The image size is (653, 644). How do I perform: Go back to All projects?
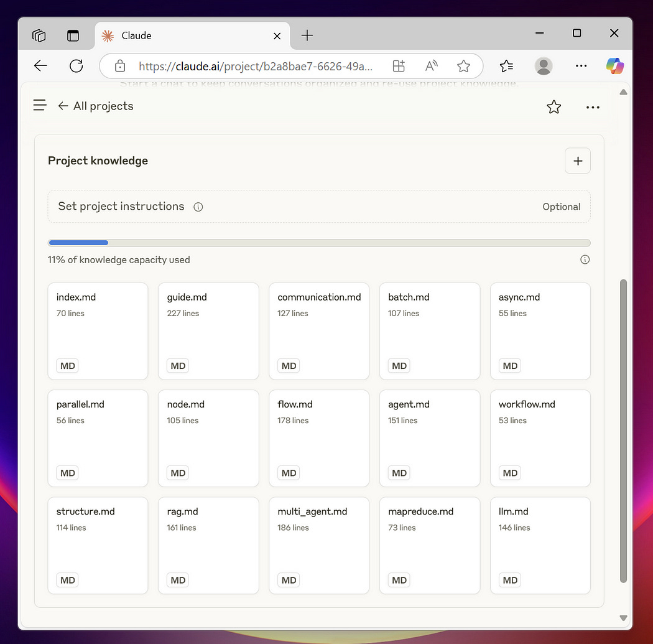[x=96, y=106]
